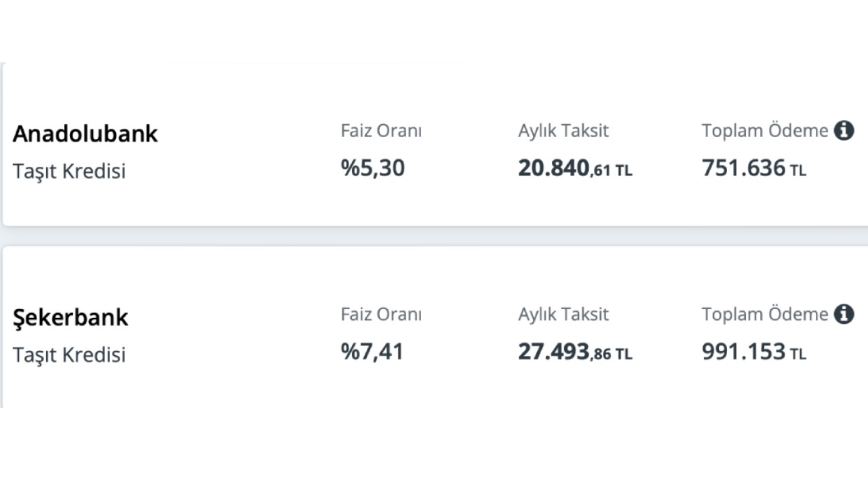Click Şekerbank's Aylık Taksit label

pos(564,314)
